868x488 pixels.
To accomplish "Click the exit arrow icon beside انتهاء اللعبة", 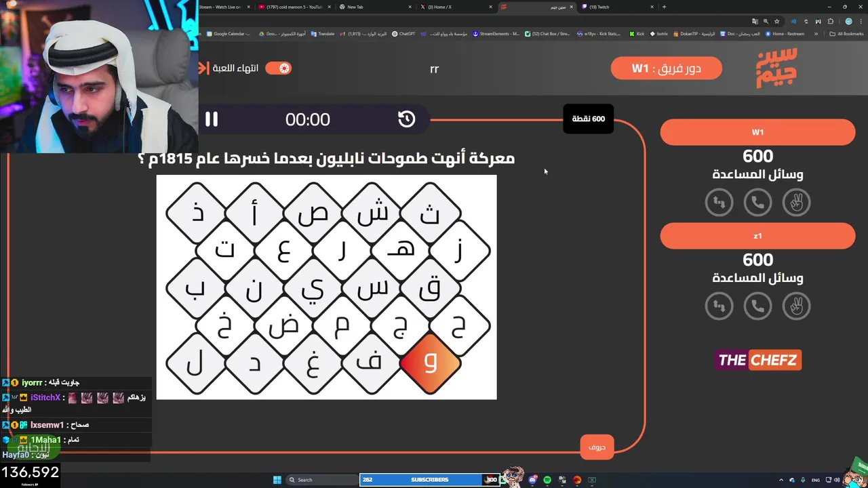I will pyautogui.click(x=203, y=68).
